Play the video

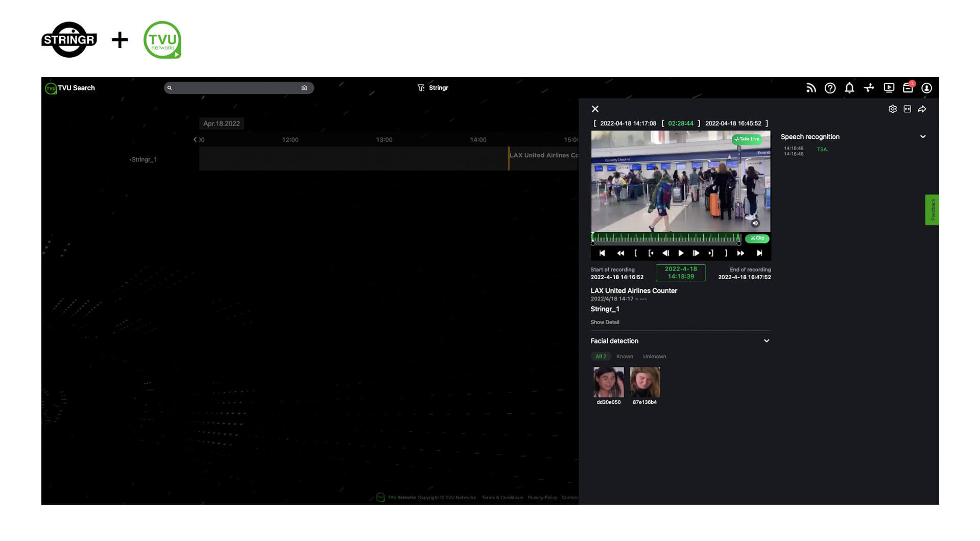(x=681, y=253)
